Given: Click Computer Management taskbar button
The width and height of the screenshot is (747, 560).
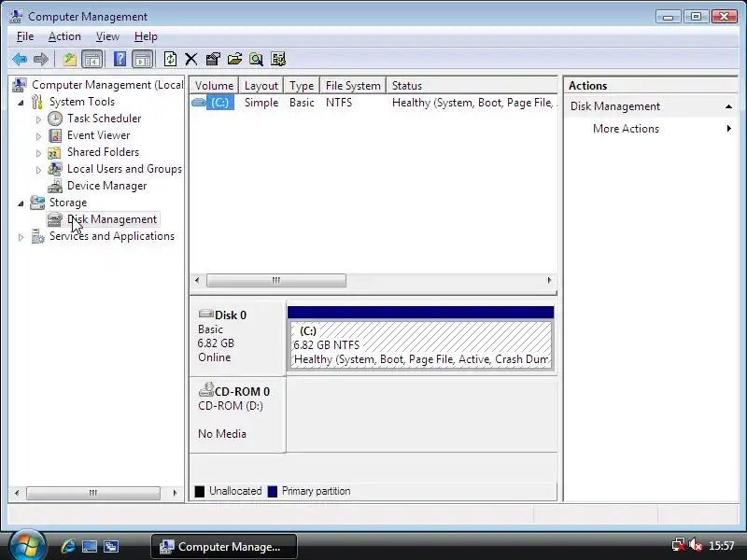Looking at the screenshot, I should pos(224,546).
